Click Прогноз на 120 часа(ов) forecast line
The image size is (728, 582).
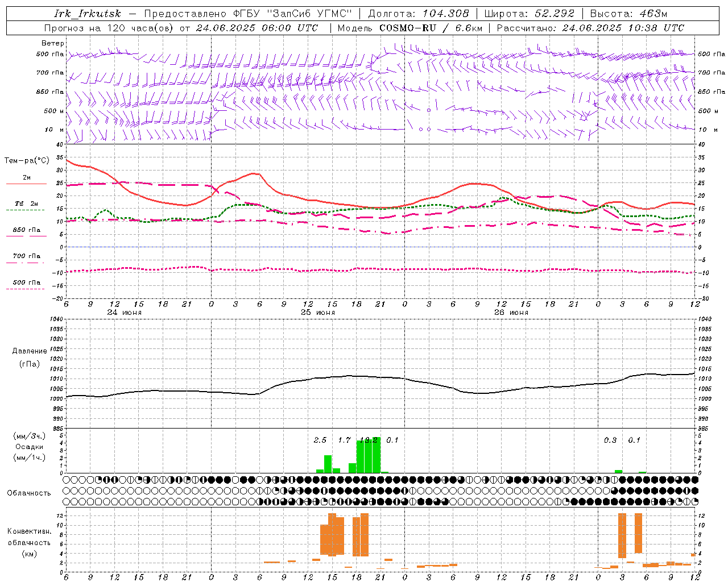click(181, 28)
